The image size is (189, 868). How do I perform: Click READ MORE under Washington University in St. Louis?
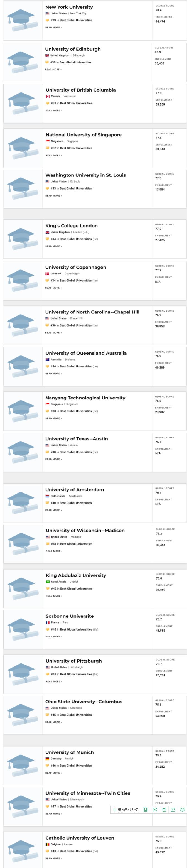tap(53, 196)
